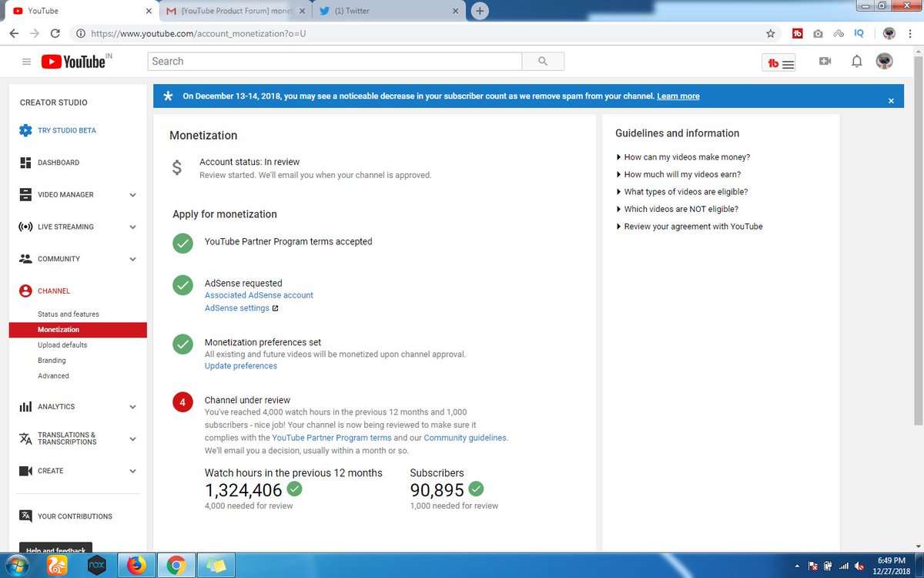The width and height of the screenshot is (924, 578).
Task: Open Chrome's three-dot menu
Action: tap(909, 34)
